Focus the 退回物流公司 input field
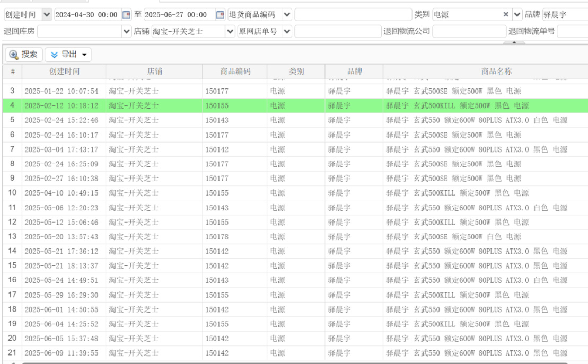This screenshot has width=588, height=364. pos(469,31)
